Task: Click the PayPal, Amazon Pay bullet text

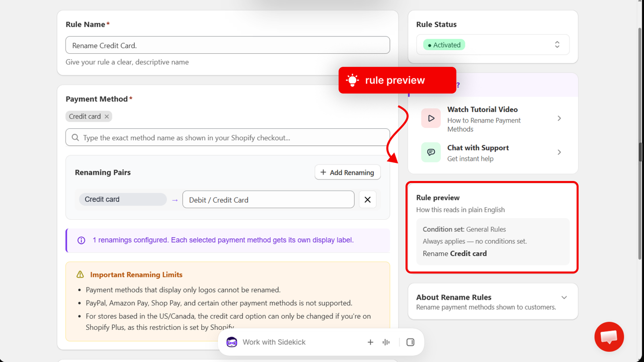Action: tap(219, 303)
